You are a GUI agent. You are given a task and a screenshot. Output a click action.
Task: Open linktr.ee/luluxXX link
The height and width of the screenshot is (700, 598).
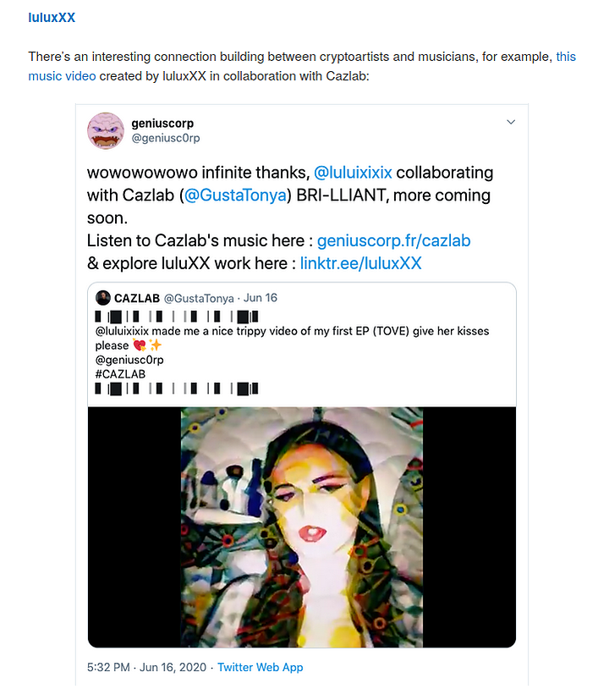tap(360, 263)
